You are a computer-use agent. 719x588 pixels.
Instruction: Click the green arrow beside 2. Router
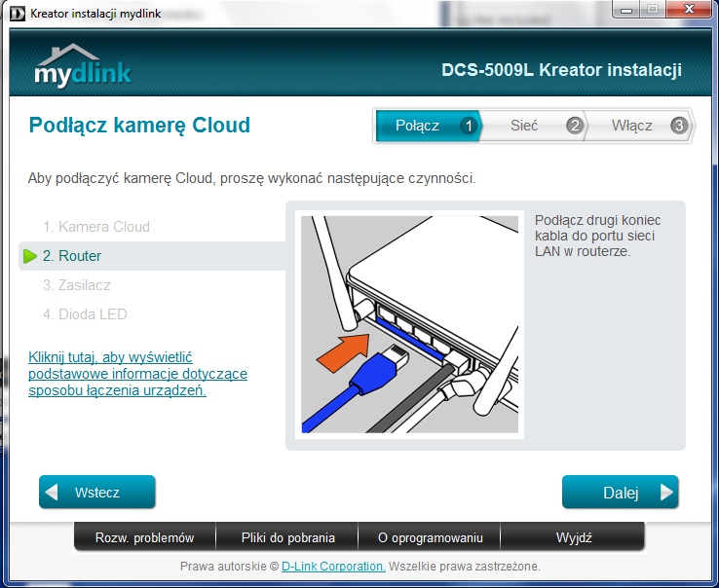coord(30,256)
